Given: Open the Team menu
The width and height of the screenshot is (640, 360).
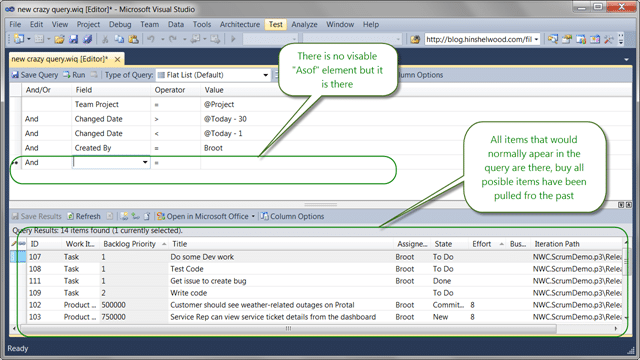Looking at the screenshot, I should click(x=149, y=24).
